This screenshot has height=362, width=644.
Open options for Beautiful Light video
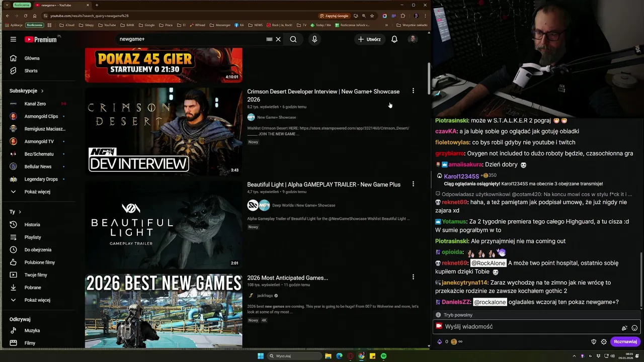click(x=413, y=184)
